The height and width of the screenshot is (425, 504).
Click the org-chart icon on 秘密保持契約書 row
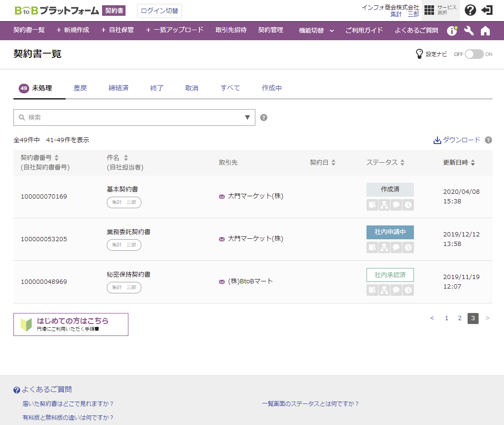[384, 290]
